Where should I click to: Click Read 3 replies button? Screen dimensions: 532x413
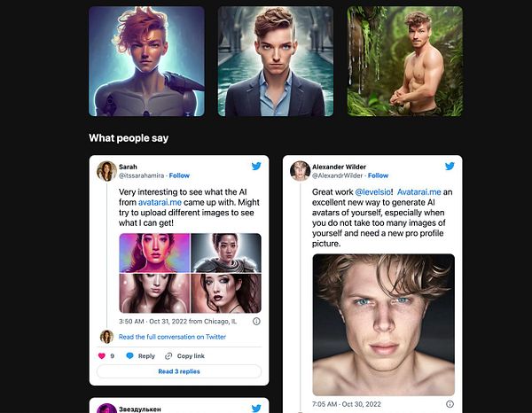coord(179,371)
